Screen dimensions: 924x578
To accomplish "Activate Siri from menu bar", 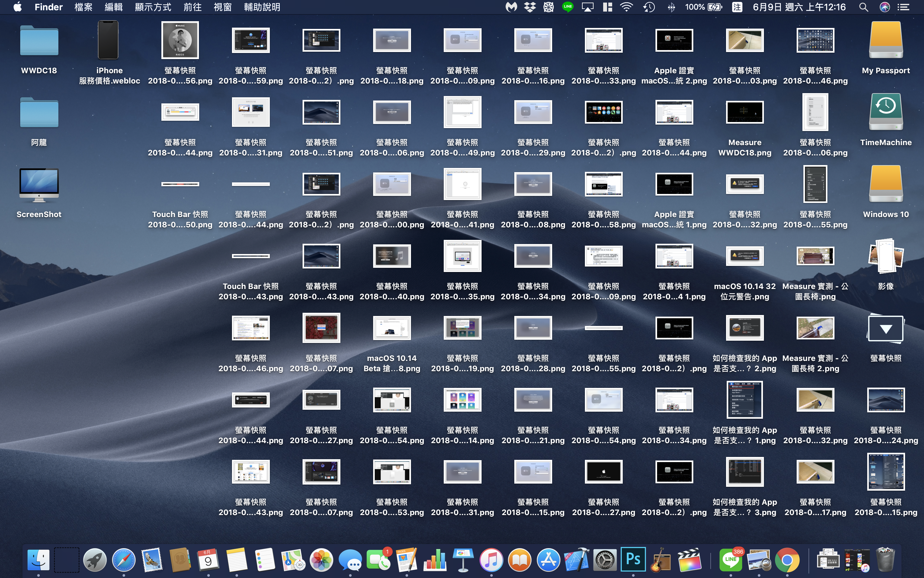I will pos(885,7).
